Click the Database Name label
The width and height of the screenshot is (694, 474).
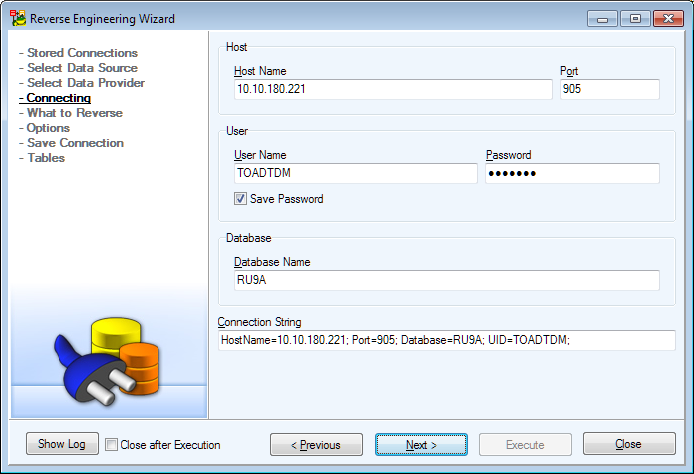(272, 262)
